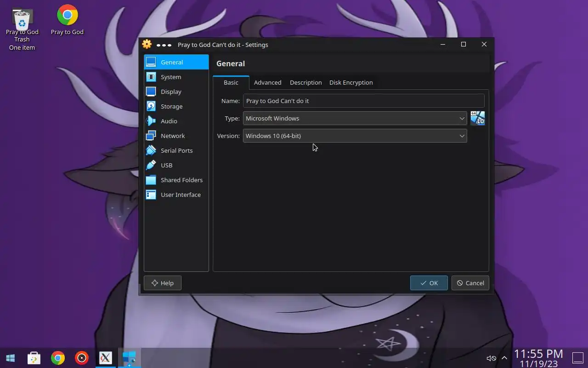Select the Storage label in sidebar

(x=171, y=106)
